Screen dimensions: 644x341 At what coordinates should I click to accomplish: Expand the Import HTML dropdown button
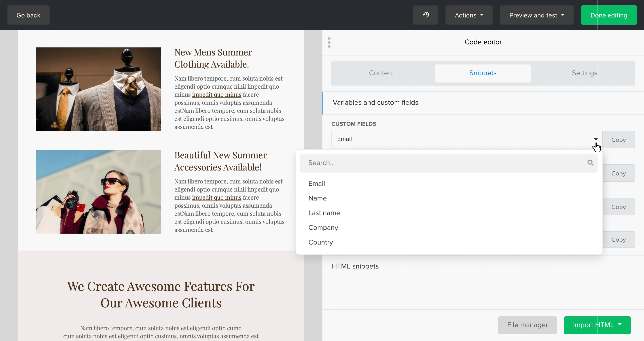pyautogui.click(x=597, y=325)
